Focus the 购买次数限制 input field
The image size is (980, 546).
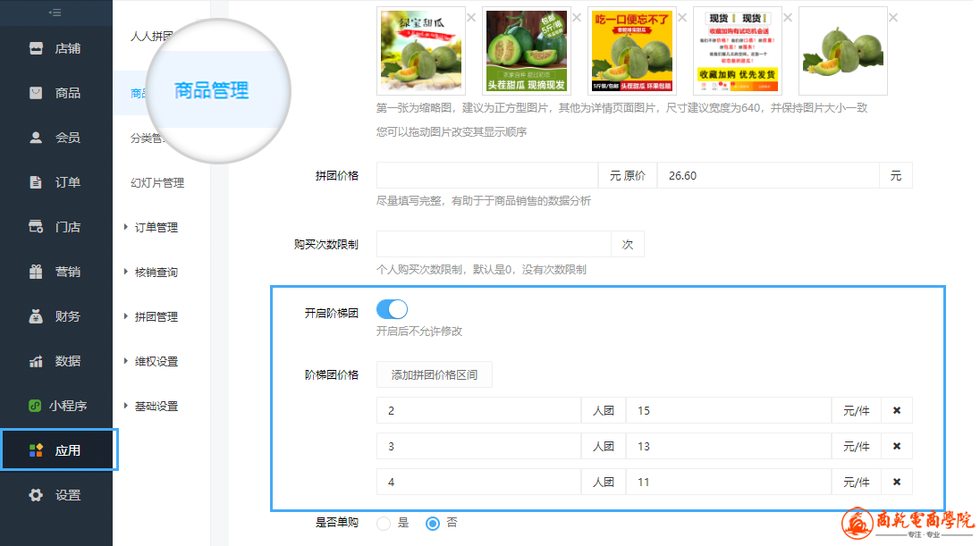coord(494,244)
